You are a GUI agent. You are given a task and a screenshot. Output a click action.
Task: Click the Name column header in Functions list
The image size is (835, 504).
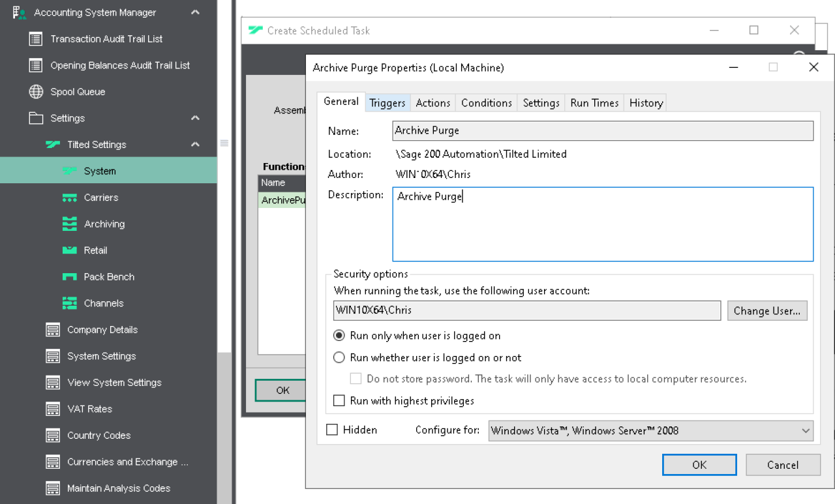(282, 183)
